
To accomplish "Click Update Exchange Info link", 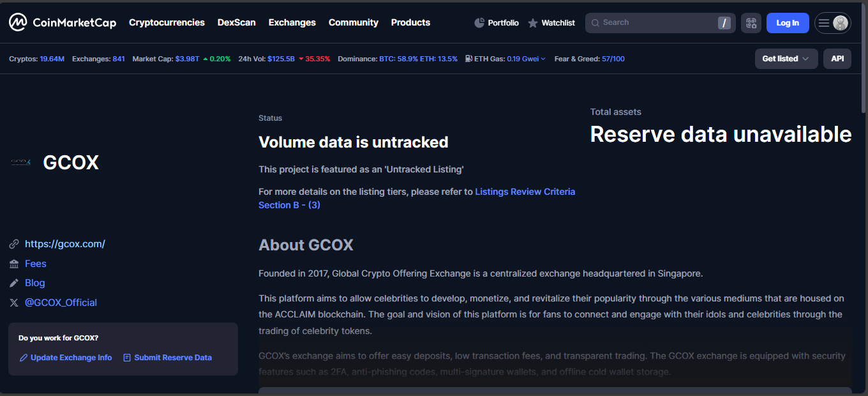I will point(71,358).
